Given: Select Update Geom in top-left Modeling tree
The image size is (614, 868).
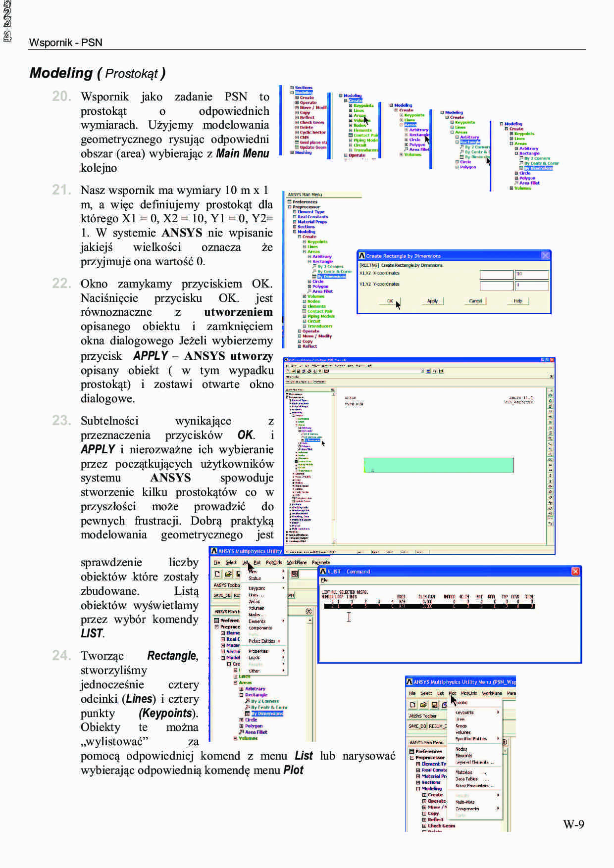Looking at the screenshot, I should click(313, 147).
